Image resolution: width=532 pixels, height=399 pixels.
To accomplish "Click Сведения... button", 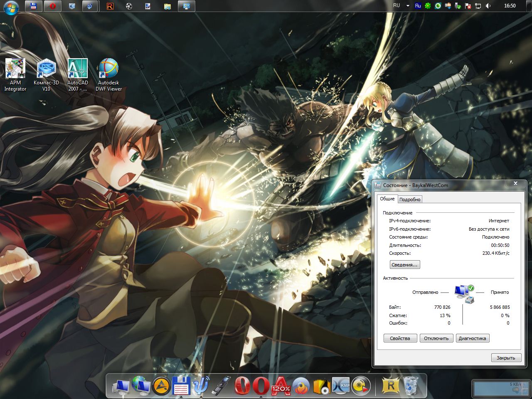I will (x=405, y=265).
